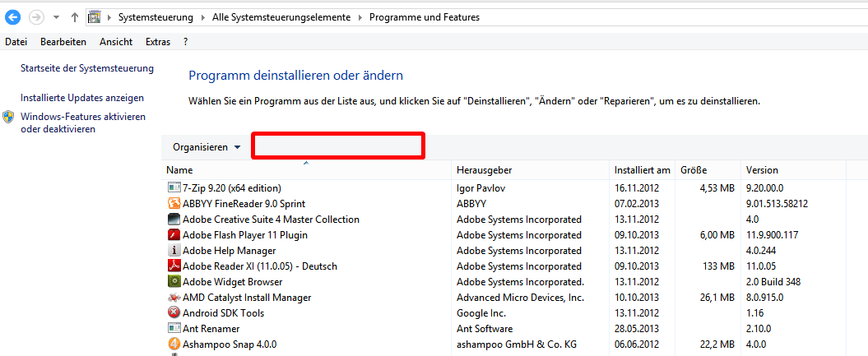Click version 8.0.915.0
Screen dimensions: 868x356
point(764,298)
